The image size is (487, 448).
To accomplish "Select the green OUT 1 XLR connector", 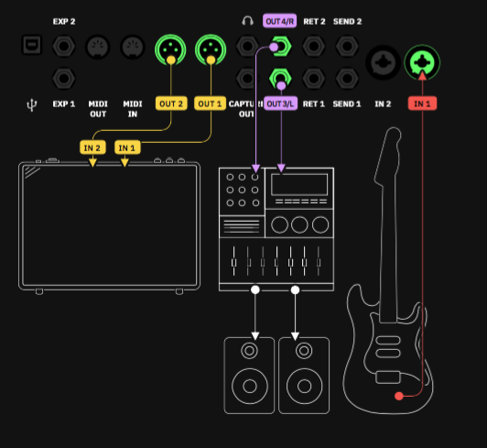I will [x=211, y=49].
